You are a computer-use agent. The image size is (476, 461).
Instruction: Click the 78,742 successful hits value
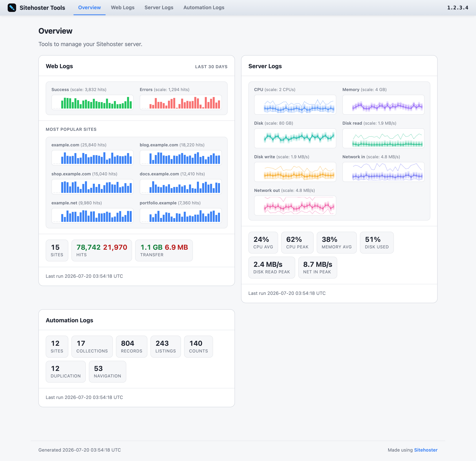(88, 247)
